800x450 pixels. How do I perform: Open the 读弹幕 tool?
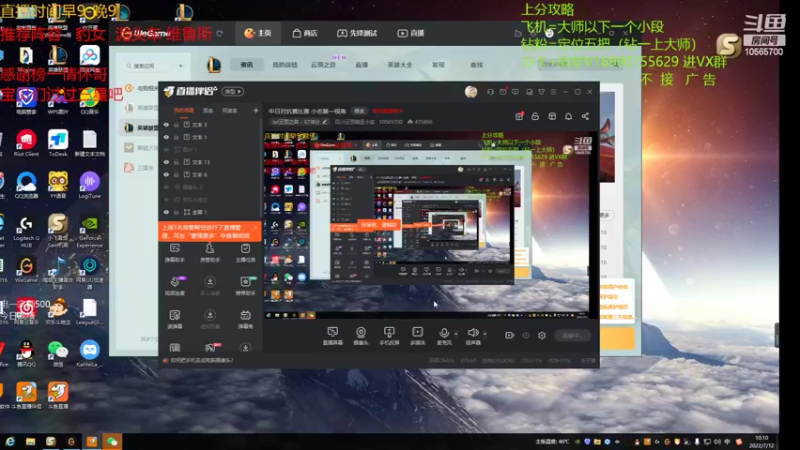[174, 319]
